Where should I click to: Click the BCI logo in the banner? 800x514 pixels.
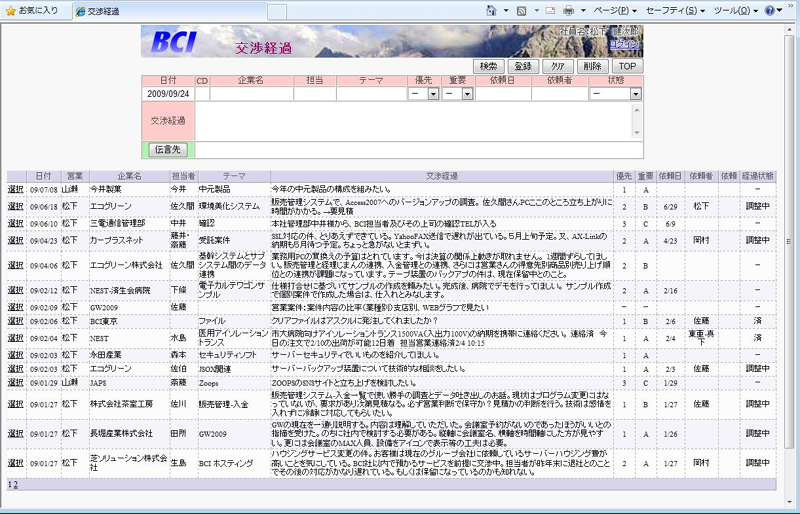coord(173,42)
